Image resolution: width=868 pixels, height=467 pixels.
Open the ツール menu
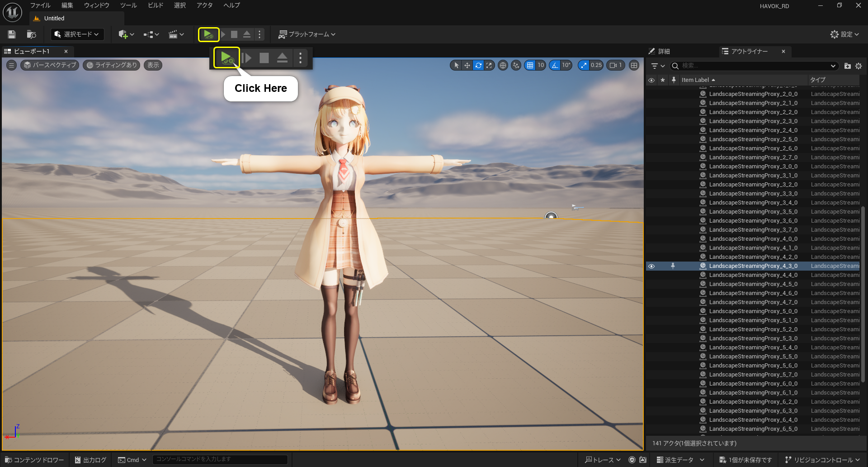(x=128, y=5)
